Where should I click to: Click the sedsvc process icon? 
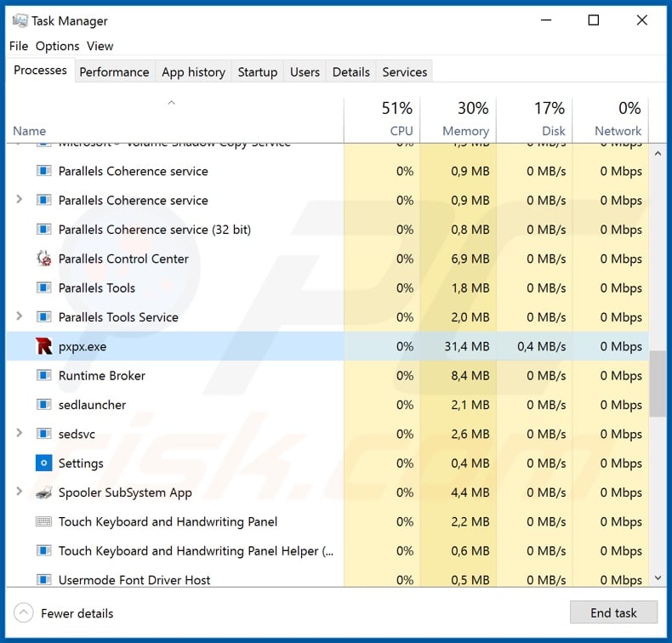(x=43, y=434)
